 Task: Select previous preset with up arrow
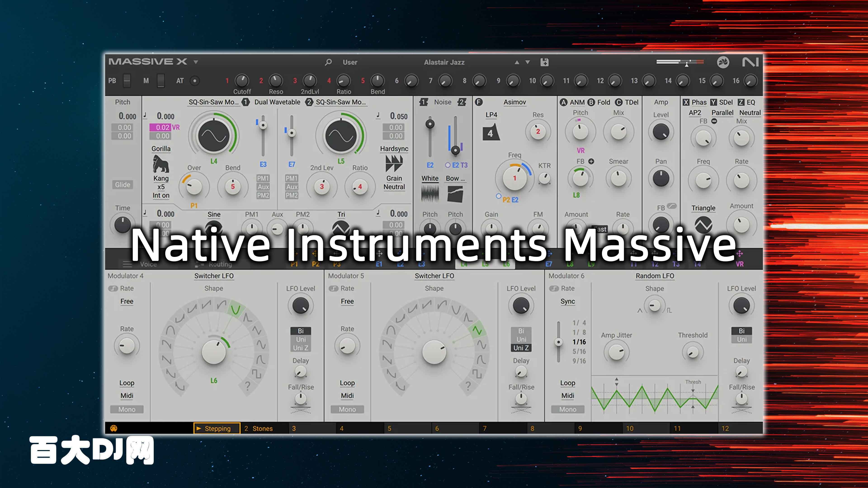coord(517,62)
